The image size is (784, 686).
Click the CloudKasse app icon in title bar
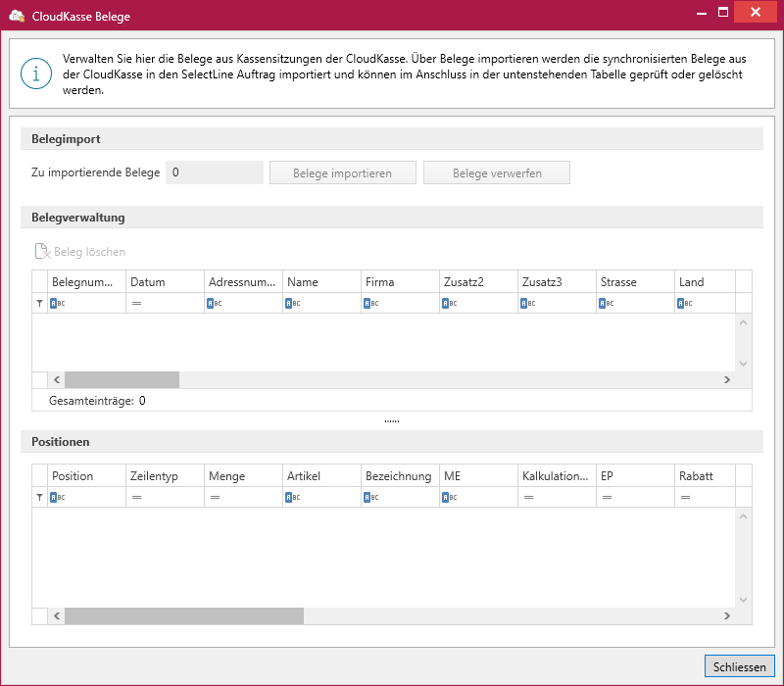(17, 16)
